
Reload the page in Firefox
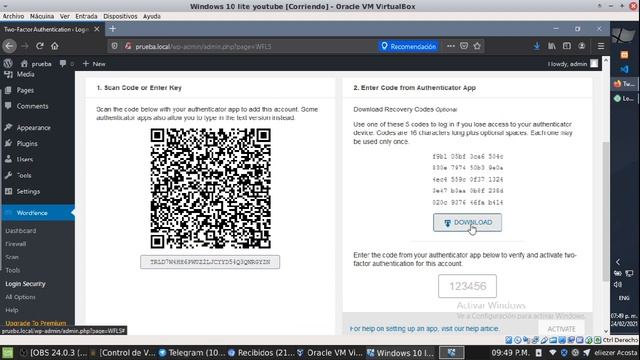coord(40,46)
